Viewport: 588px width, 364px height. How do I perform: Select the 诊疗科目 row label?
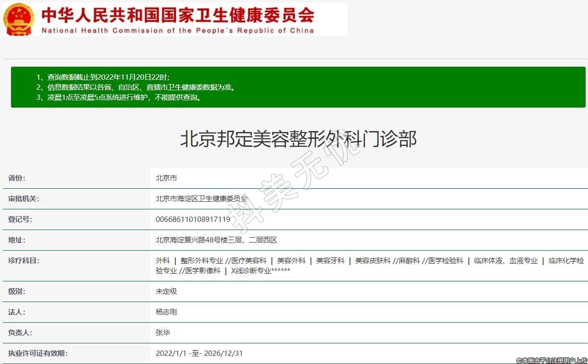click(x=24, y=261)
